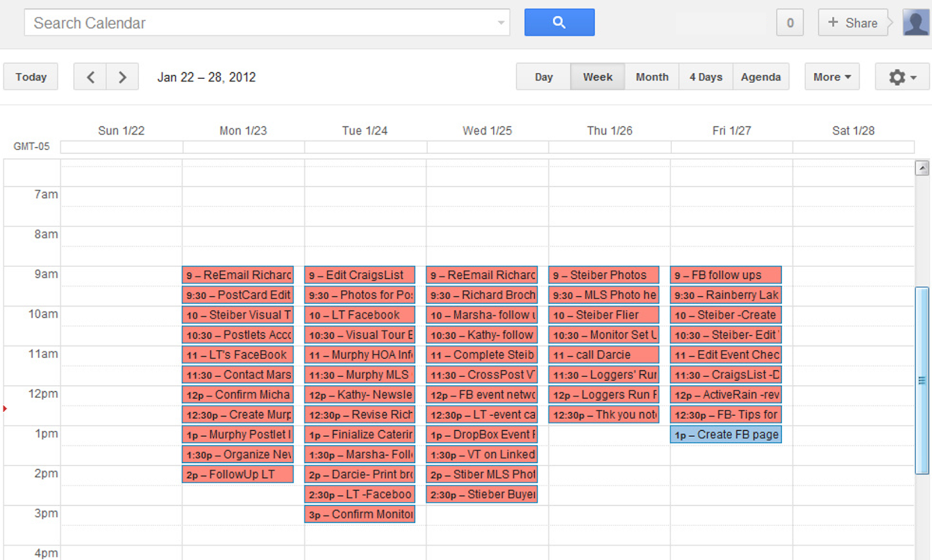
Task: Select the 4 Days view
Action: coord(705,77)
